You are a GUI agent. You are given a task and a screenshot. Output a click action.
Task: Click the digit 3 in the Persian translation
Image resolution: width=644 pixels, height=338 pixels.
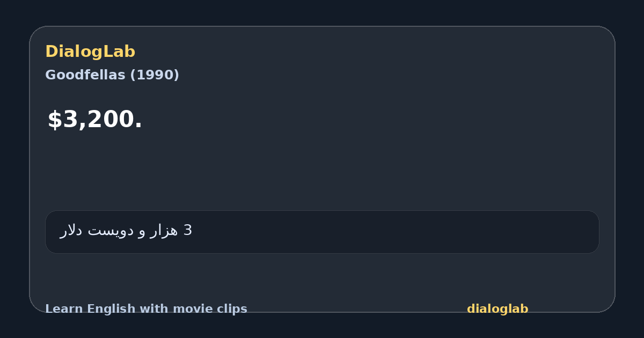188,231
